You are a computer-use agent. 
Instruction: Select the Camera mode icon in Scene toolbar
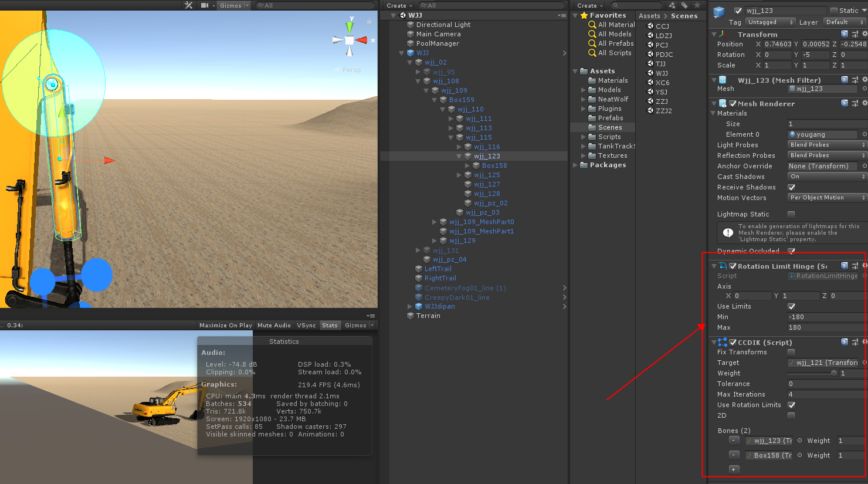[205, 5]
